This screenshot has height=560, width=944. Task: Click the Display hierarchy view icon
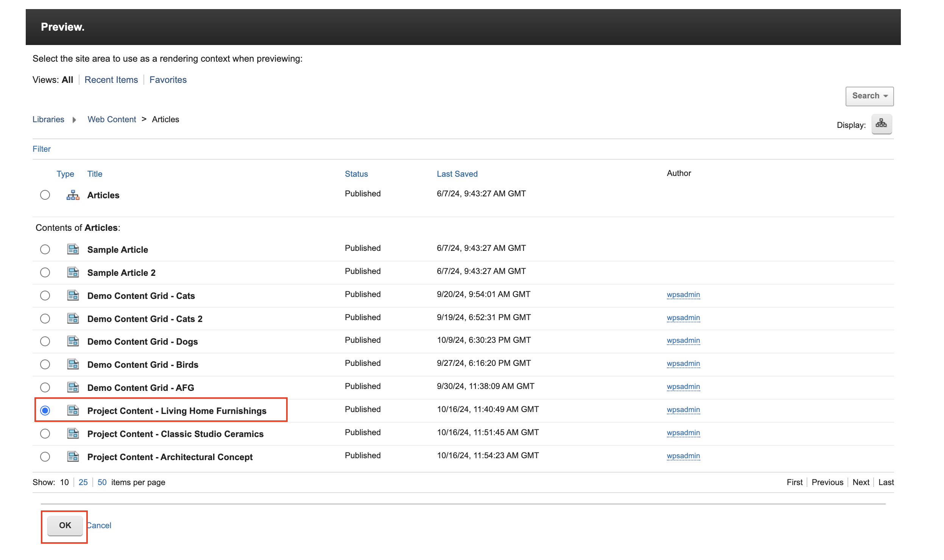[x=881, y=124]
